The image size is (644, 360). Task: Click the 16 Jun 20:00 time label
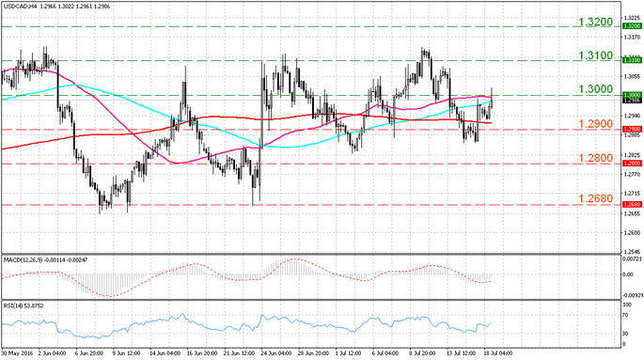[x=201, y=353]
